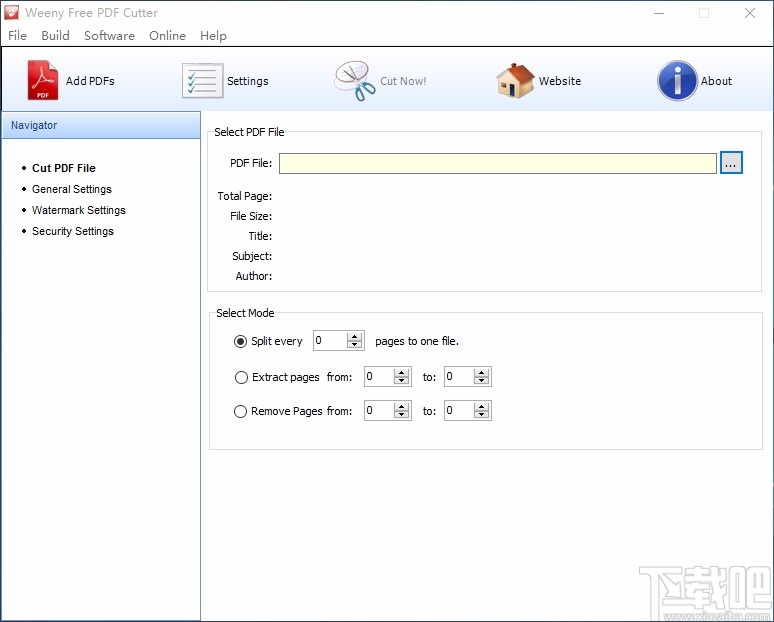Decrease the Extract pages from value

(401, 381)
